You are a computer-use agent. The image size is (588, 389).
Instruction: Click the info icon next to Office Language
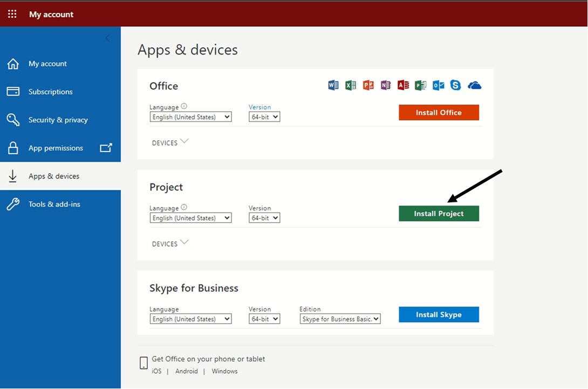coord(184,106)
